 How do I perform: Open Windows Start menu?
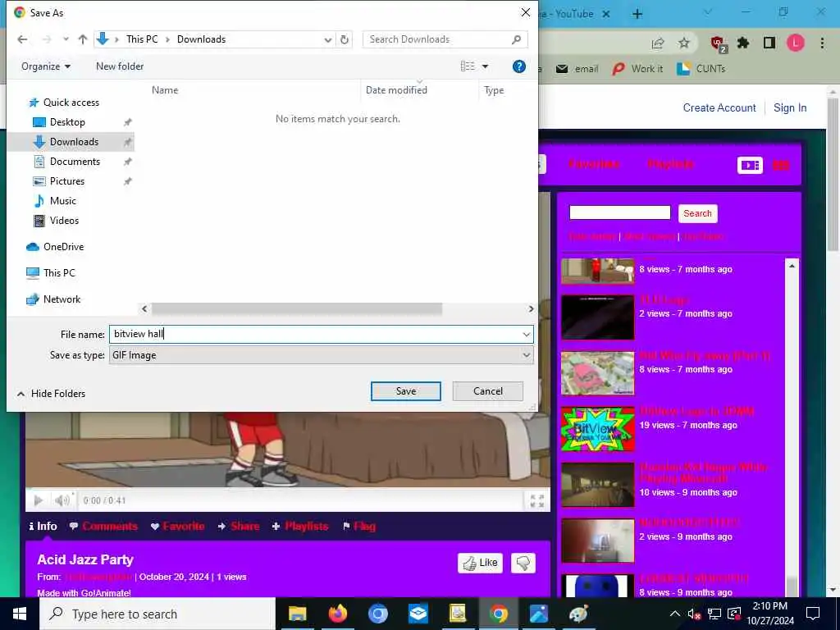click(x=20, y=614)
